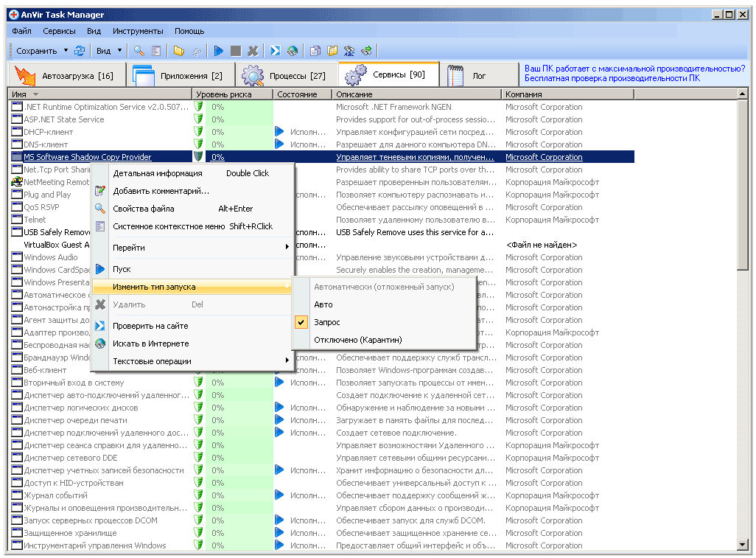Click the vertical scrollbar down arrow
756x558 pixels.
point(743,545)
